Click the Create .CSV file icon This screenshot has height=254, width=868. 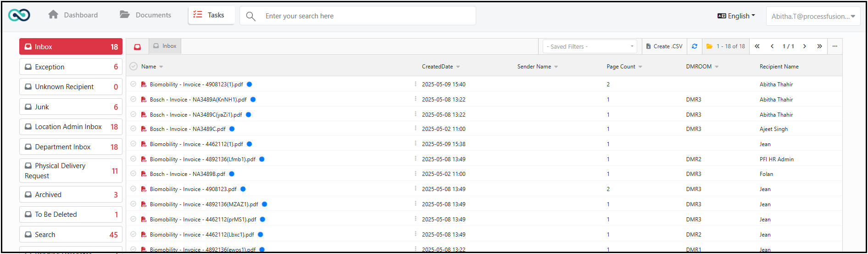[648, 46]
